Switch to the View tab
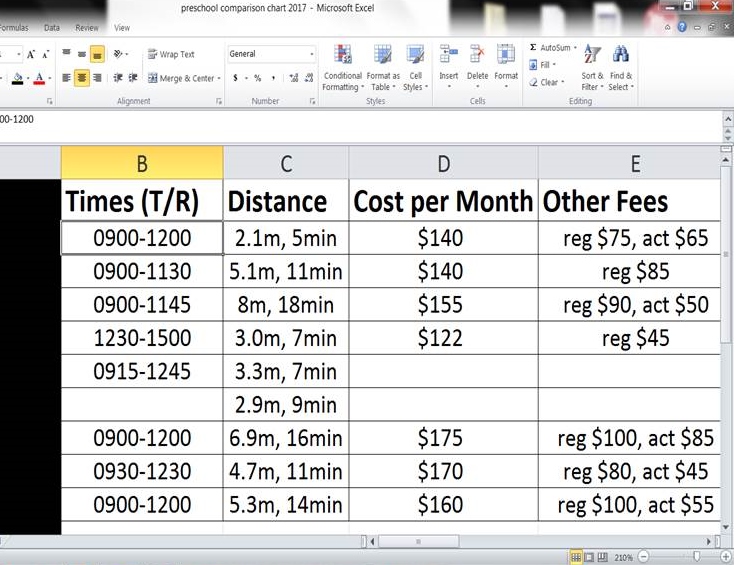The height and width of the screenshot is (565, 738). [122, 28]
